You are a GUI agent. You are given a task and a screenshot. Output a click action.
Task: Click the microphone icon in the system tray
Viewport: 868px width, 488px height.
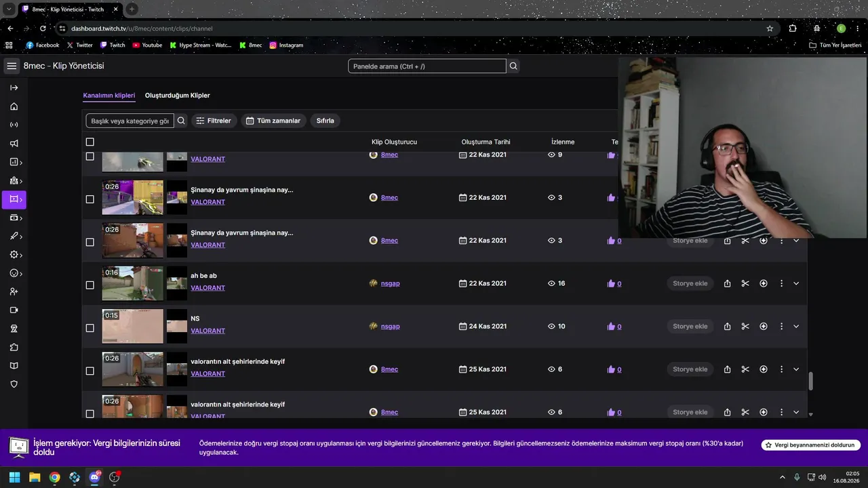[797, 477]
